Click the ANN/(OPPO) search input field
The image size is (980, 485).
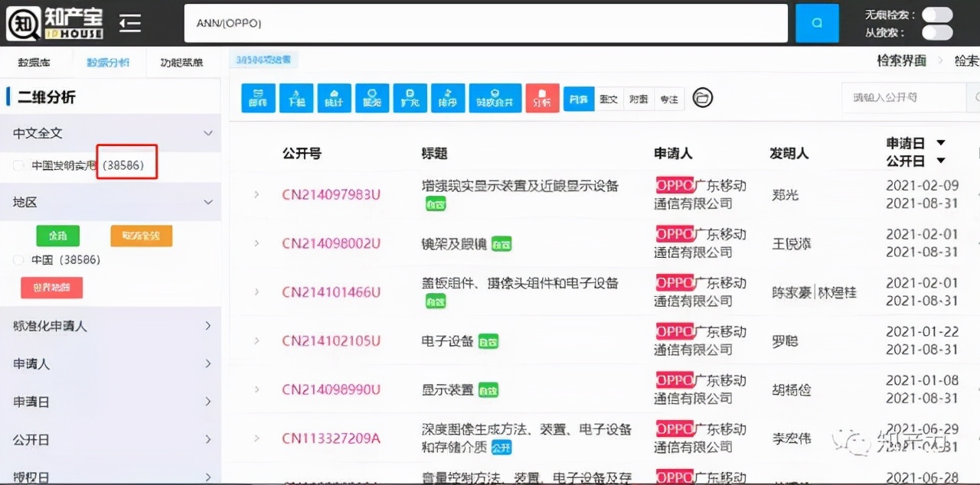(x=486, y=23)
